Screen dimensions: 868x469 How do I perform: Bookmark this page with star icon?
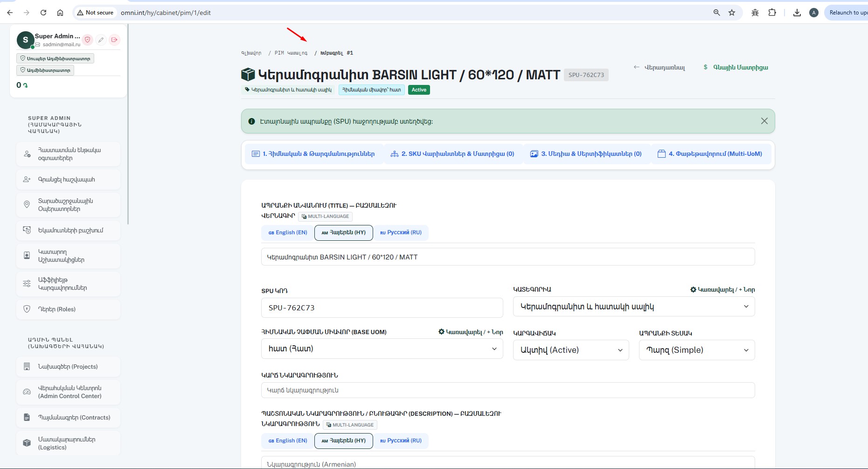coord(732,13)
